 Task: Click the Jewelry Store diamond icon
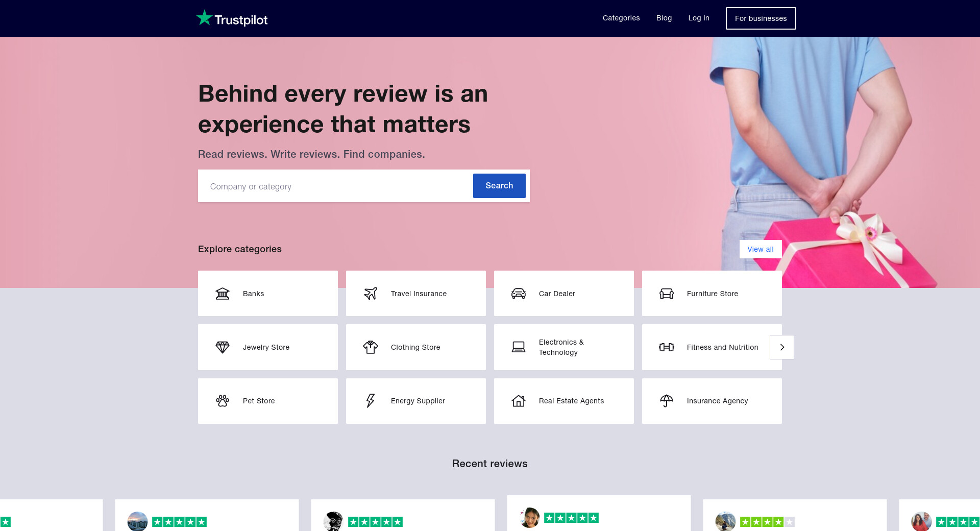[223, 347]
